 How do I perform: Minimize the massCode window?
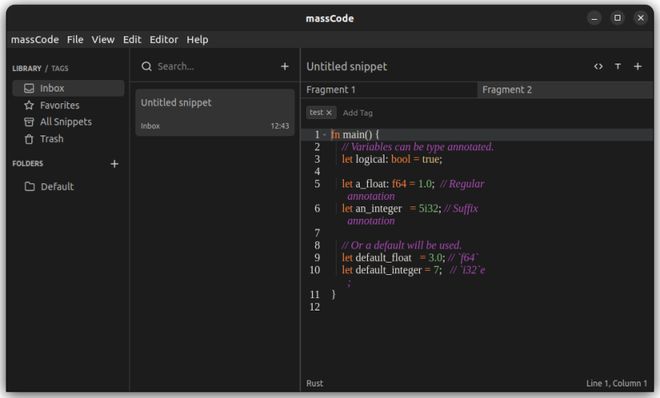(594, 18)
